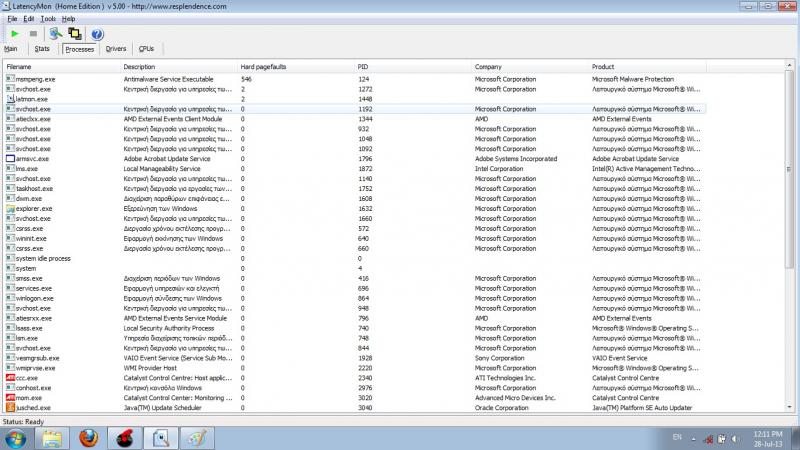Click the toolbar icon with magnifying glass

(55, 34)
